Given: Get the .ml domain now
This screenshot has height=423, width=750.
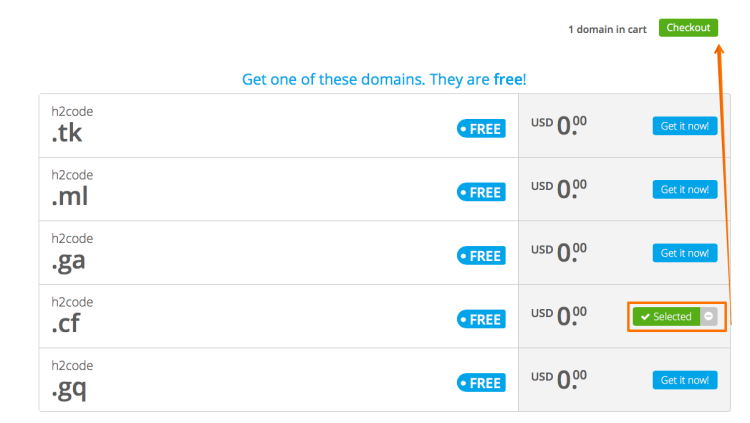Looking at the screenshot, I should tap(685, 189).
